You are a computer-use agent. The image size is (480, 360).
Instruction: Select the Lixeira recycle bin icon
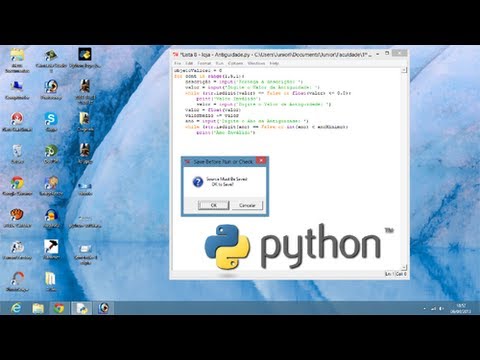tap(17, 154)
